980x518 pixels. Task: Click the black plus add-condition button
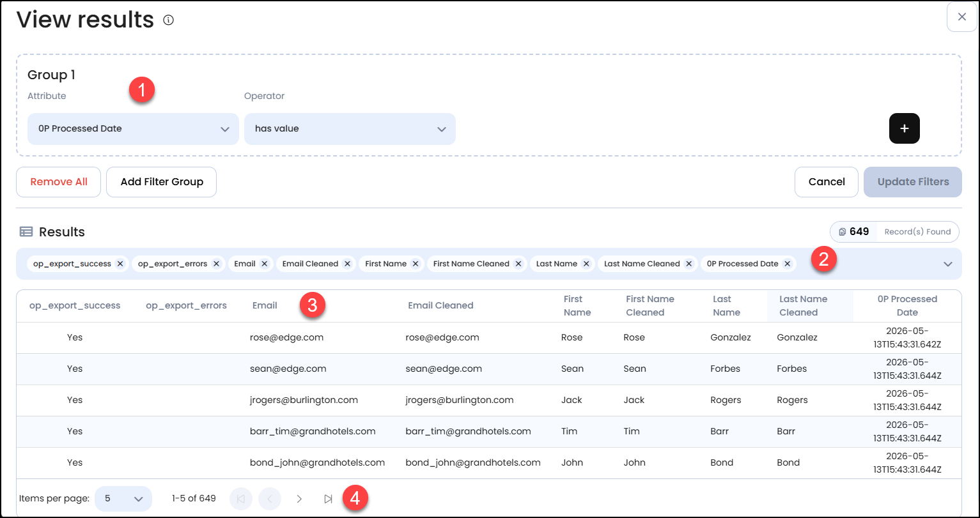[x=904, y=128]
